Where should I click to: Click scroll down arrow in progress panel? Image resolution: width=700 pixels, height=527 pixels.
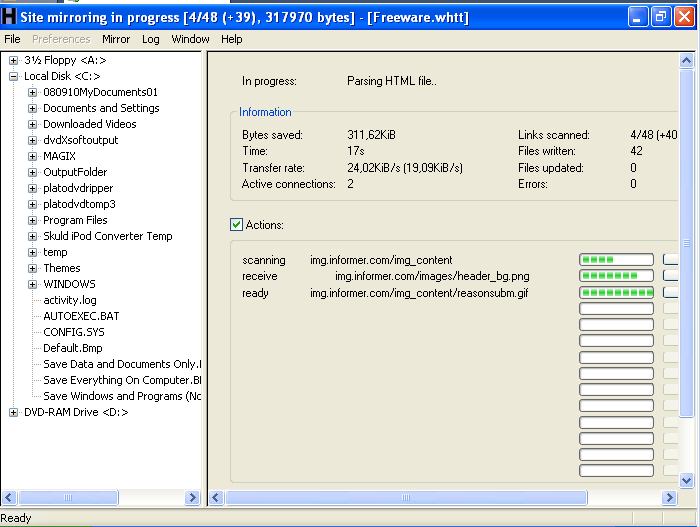[x=686, y=481]
